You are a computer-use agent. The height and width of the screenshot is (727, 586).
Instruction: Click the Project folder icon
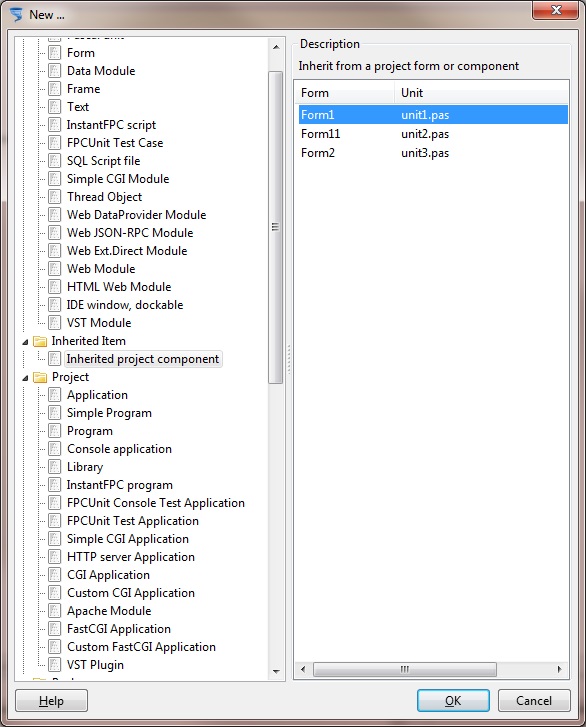pyautogui.click(x=40, y=377)
